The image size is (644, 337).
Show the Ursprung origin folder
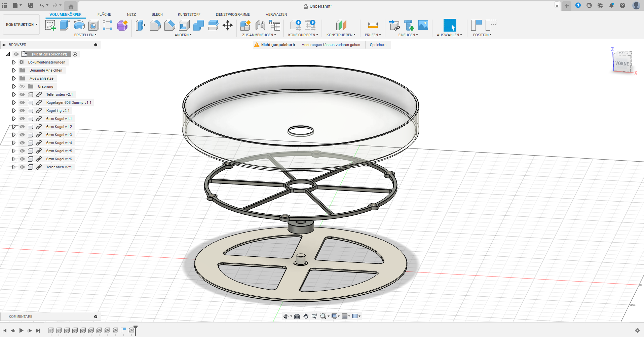point(22,86)
